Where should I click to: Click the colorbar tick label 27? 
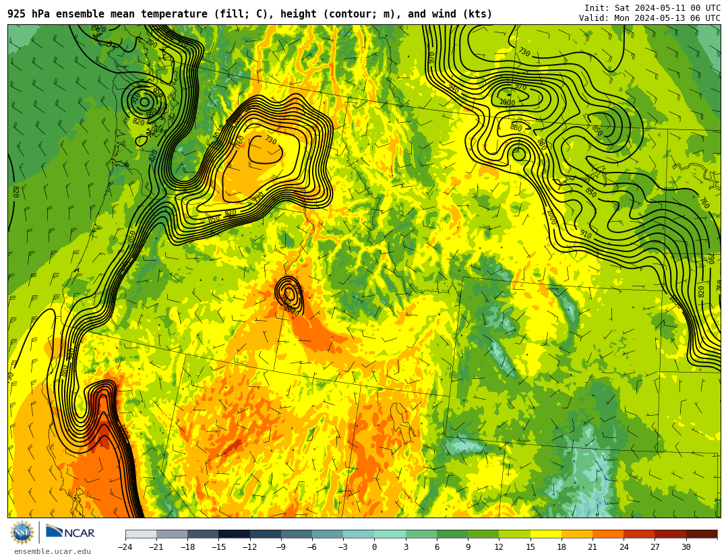[x=655, y=547]
